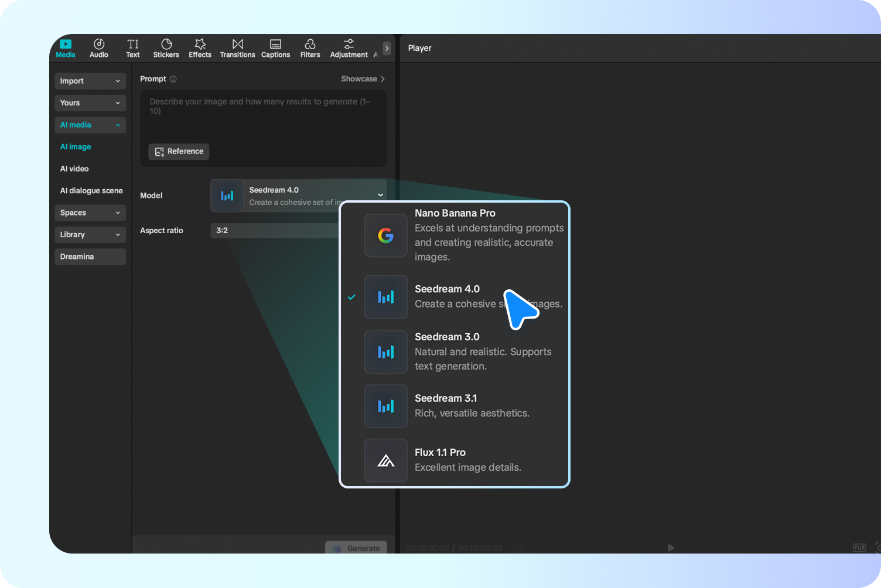Image resolution: width=881 pixels, height=588 pixels.
Task: Click the Generate button
Action: coord(356,548)
